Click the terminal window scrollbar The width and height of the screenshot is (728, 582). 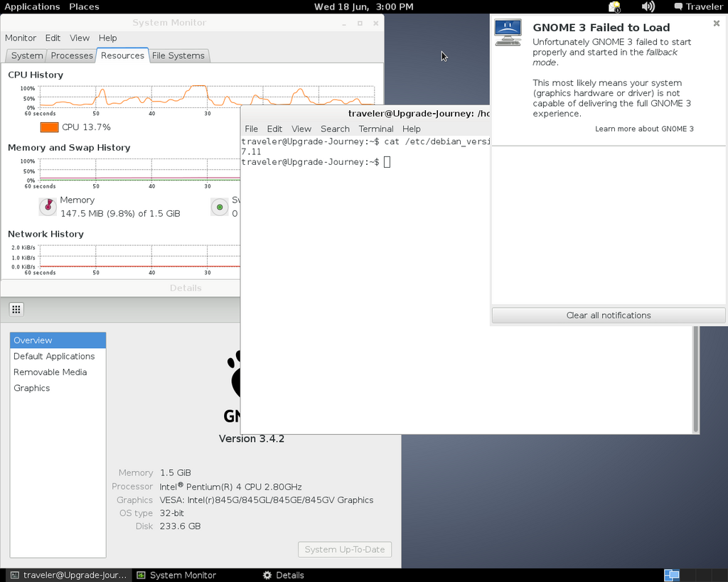click(695, 379)
